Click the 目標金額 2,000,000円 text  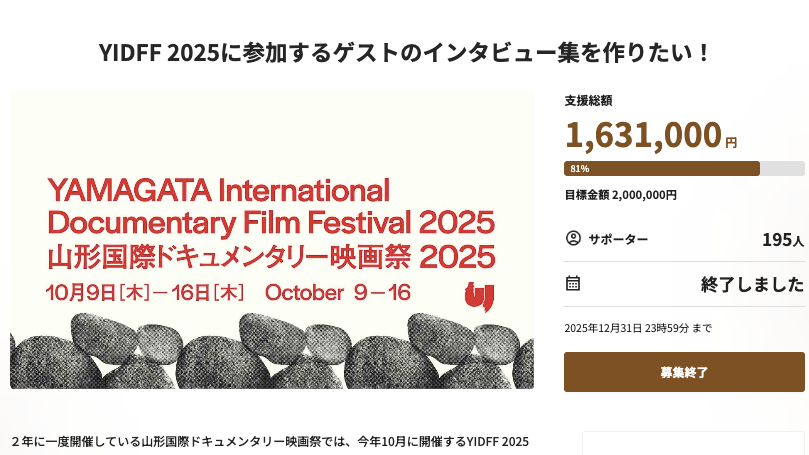(620, 195)
